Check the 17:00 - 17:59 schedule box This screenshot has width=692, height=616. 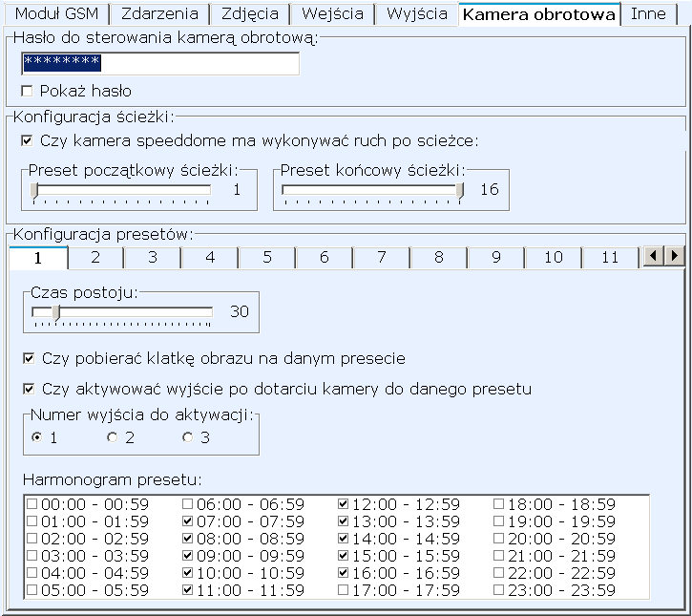[x=343, y=590]
